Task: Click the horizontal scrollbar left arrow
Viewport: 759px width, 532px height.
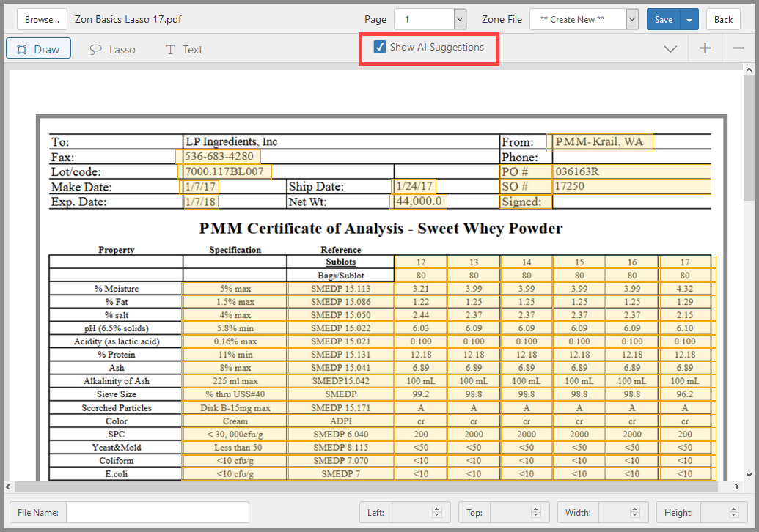Action: 8,487
